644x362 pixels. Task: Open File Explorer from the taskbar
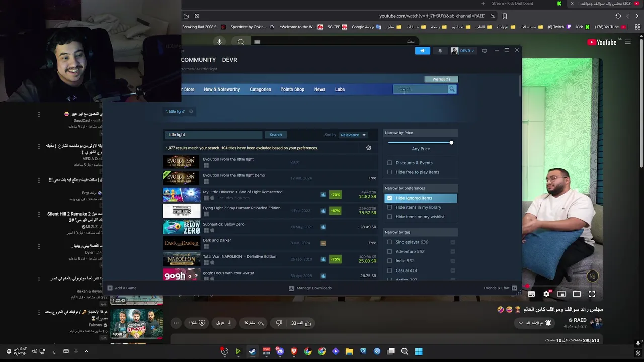[x=349, y=351]
